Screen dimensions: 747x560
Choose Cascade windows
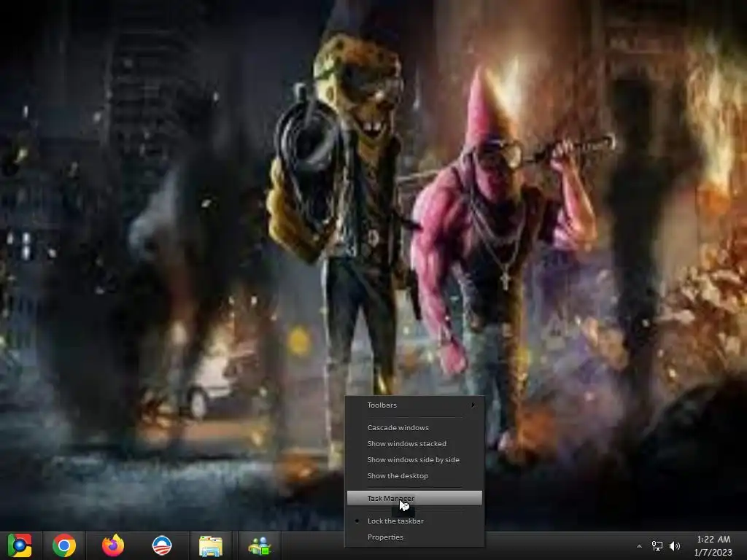click(x=414, y=427)
